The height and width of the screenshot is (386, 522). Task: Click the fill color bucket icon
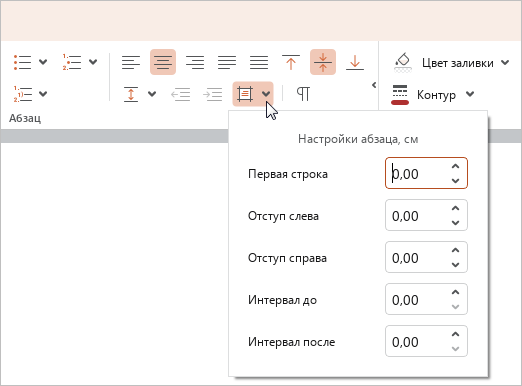(403, 62)
